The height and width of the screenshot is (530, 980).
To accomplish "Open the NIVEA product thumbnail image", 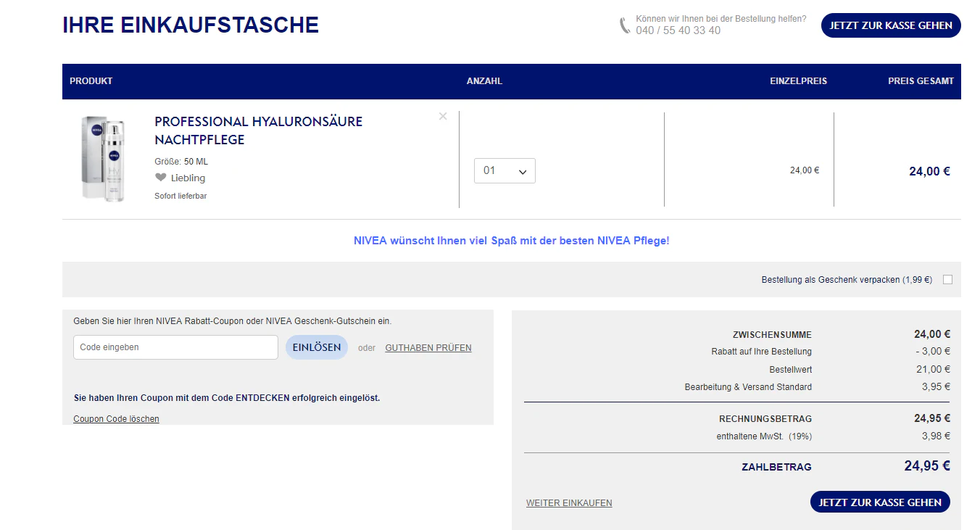I will click(104, 158).
